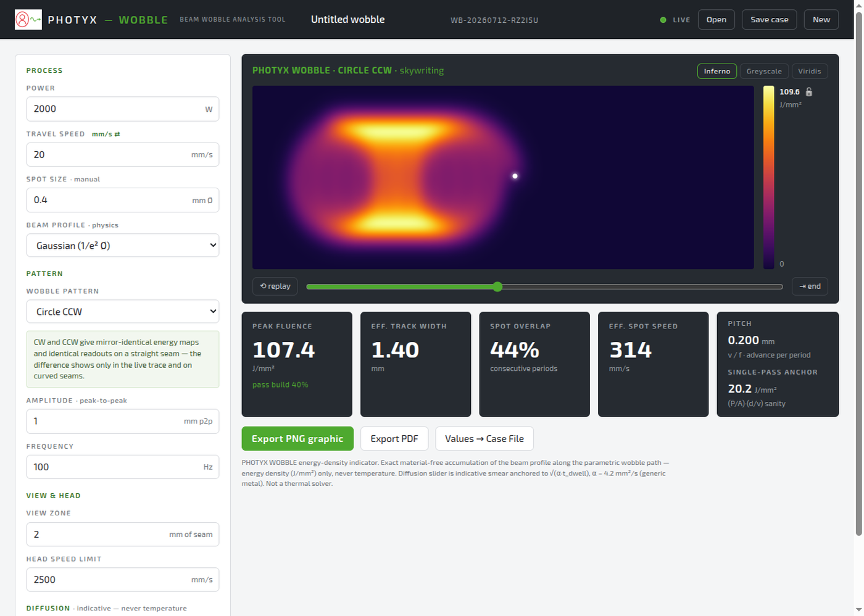Save the case with Save case button
The image size is (864, 616).
769,20
